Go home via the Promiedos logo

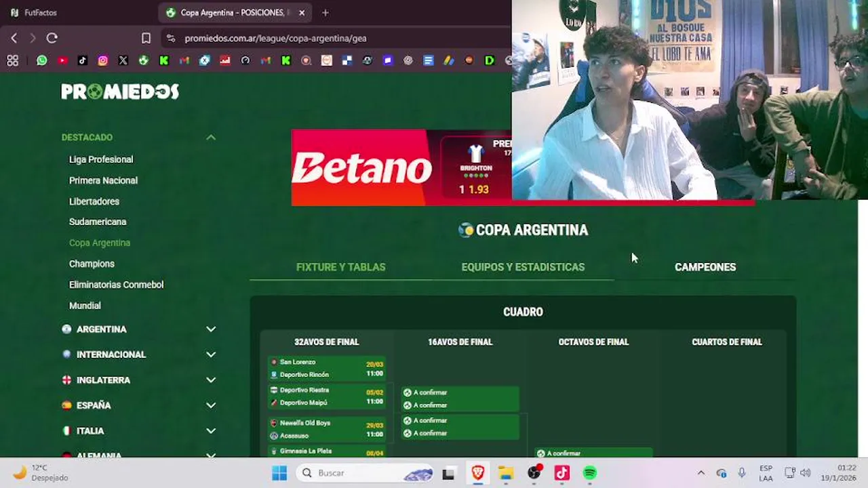(x=120, y=91)
